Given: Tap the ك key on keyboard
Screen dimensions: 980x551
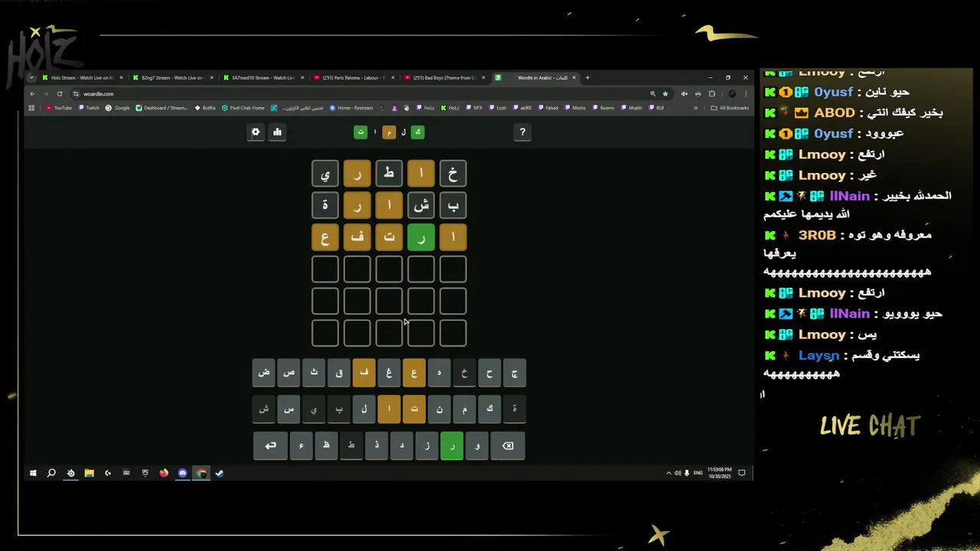Looking at the screenshot, I should (x=489, y=409).
